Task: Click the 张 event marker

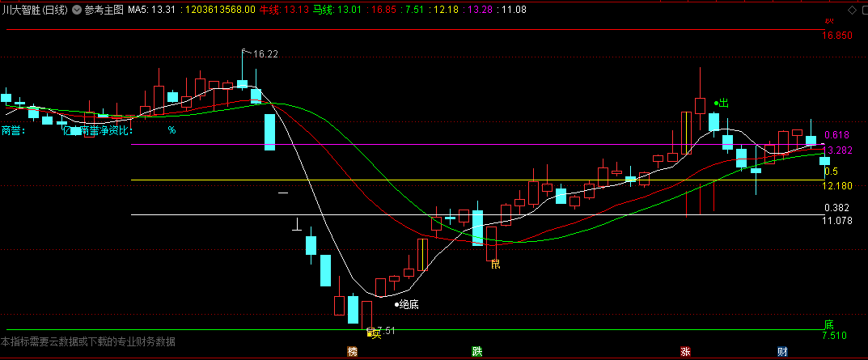Action: pyautogui.click(x=685, y=351)
